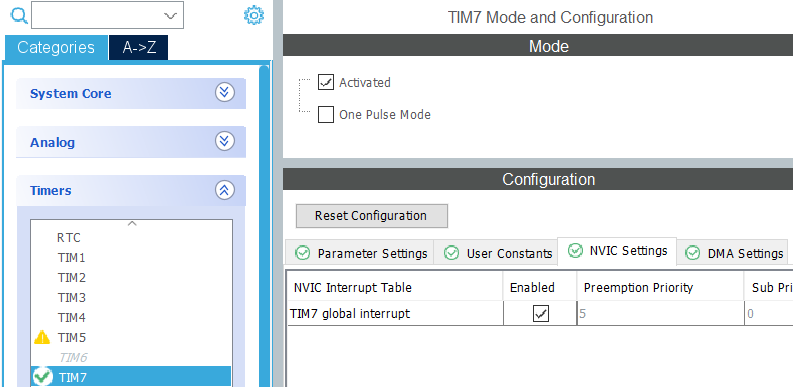Image resolution: width=793 pixels, height=387 pixels.
Task: Click the search magnifier icon
Action: tap(19, 16)
